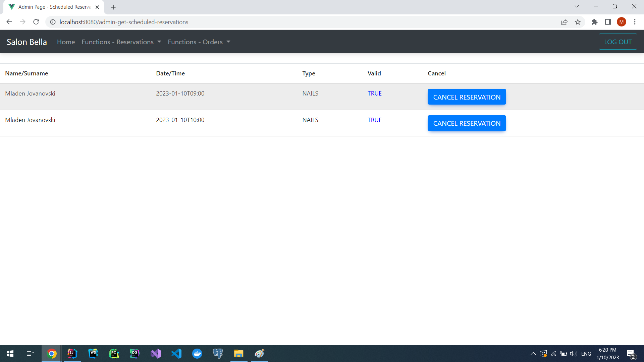This screenshot has height=362, width=644.
Task: Select the Admin Page browser tab
Action: 54,7
